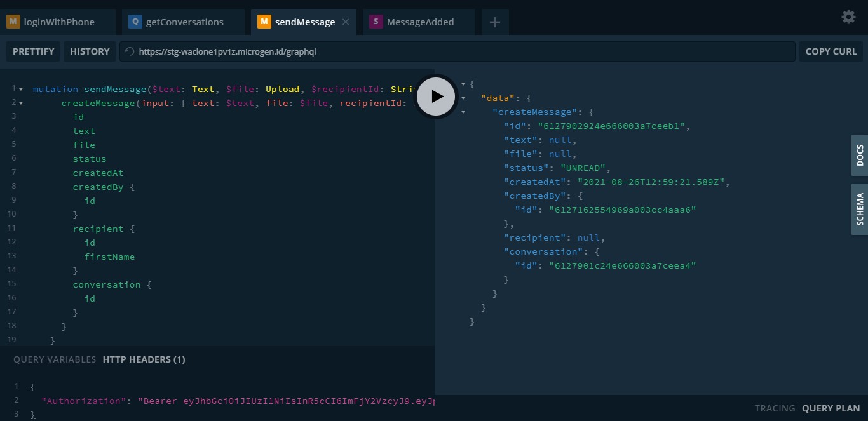Close the sendMessage tab
868x421 pixels.
346,22
